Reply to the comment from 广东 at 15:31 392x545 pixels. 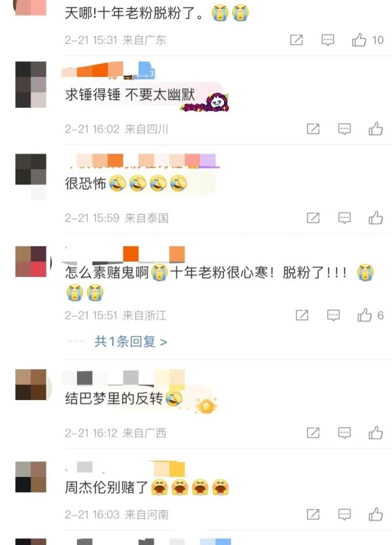(x=327, y=40)
